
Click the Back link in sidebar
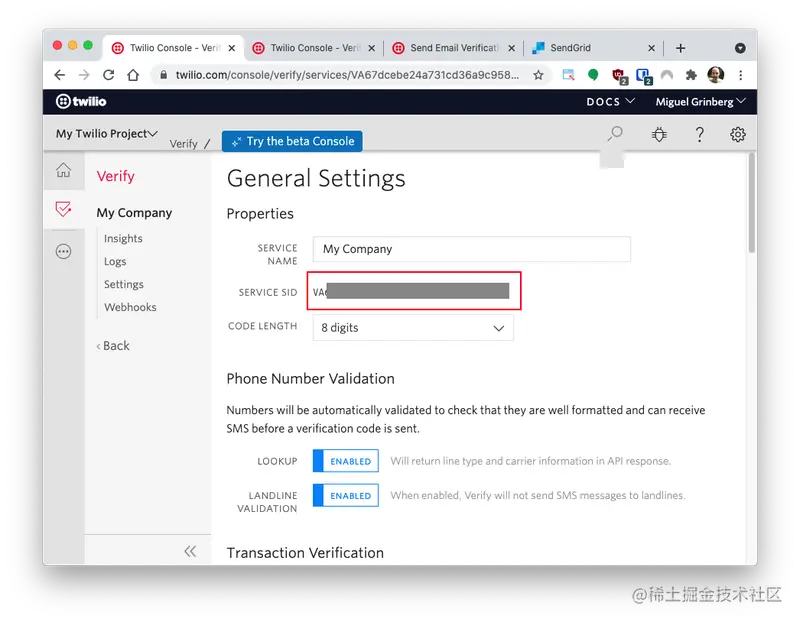click(113, 345)
